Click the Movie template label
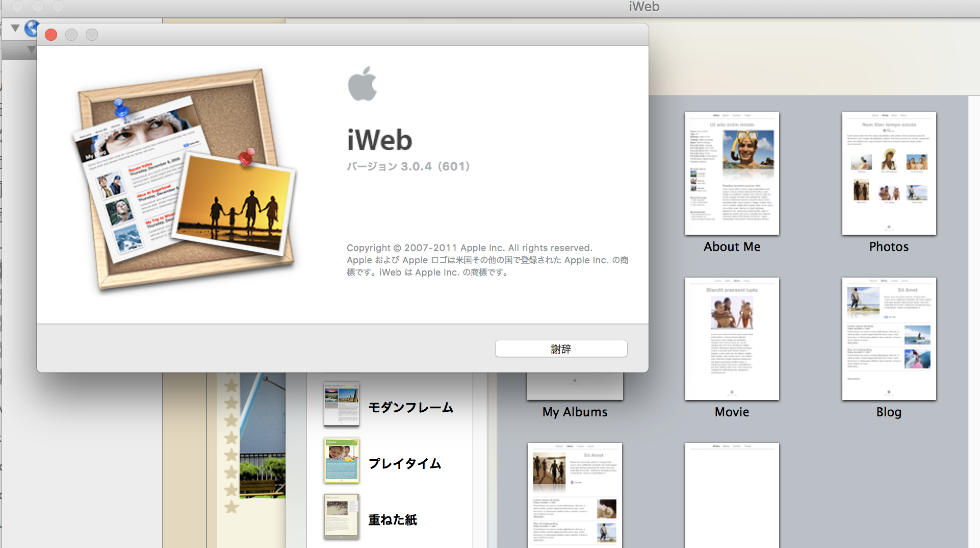The image size is (980, 548). click(x=732, y=412)
